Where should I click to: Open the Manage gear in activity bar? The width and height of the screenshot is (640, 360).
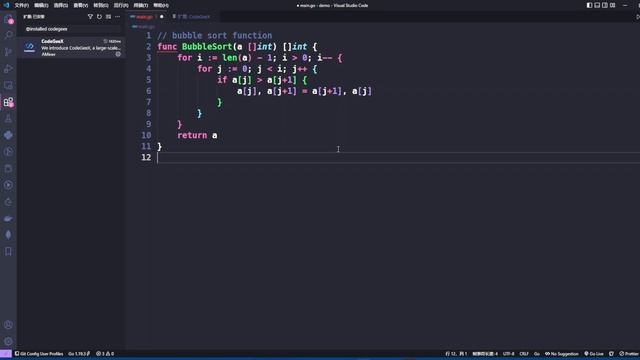pyautogui.click(x=8, y=341)
